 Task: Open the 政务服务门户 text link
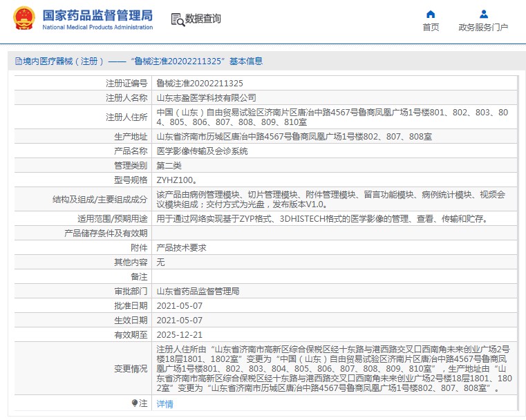[483, 28]
